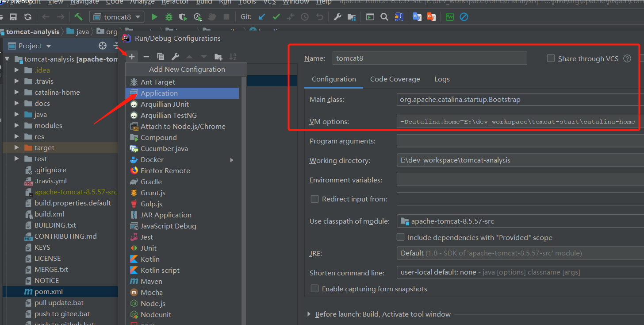Open Shorten command line dropdown

click(x=520, y=272)
